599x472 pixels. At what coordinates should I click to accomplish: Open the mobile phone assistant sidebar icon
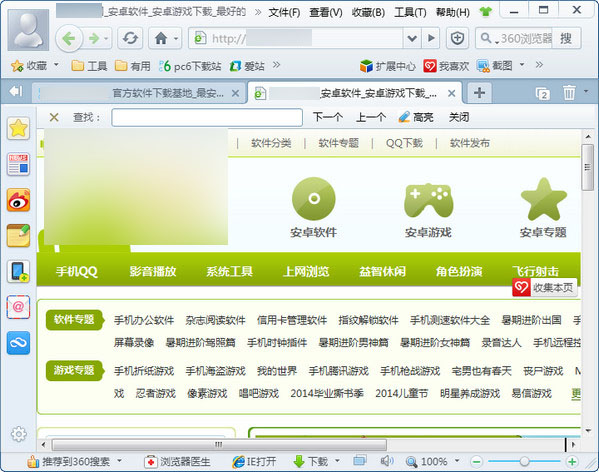click(18, 272)
